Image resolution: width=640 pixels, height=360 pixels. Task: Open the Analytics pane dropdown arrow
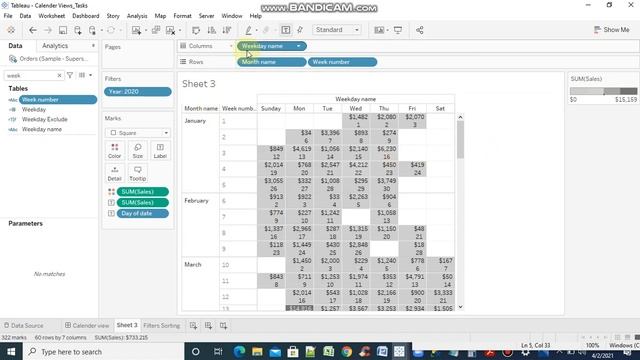pyautogui.click(x=93, y=46)
